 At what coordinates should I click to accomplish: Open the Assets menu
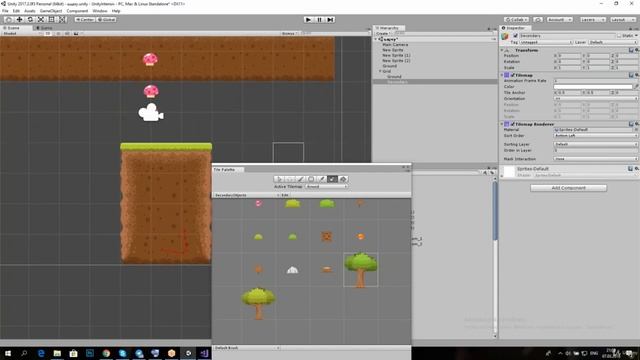click(x=30, y=11)
